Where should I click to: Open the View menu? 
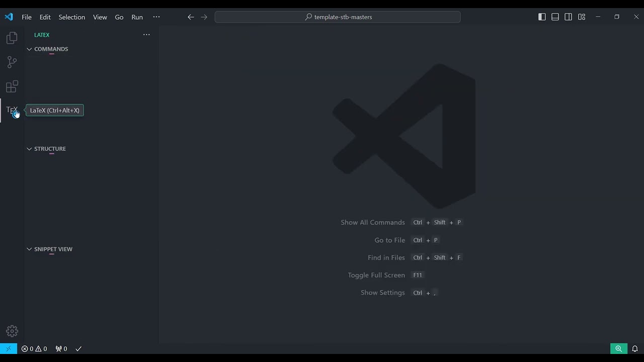[x=100, y=17]
